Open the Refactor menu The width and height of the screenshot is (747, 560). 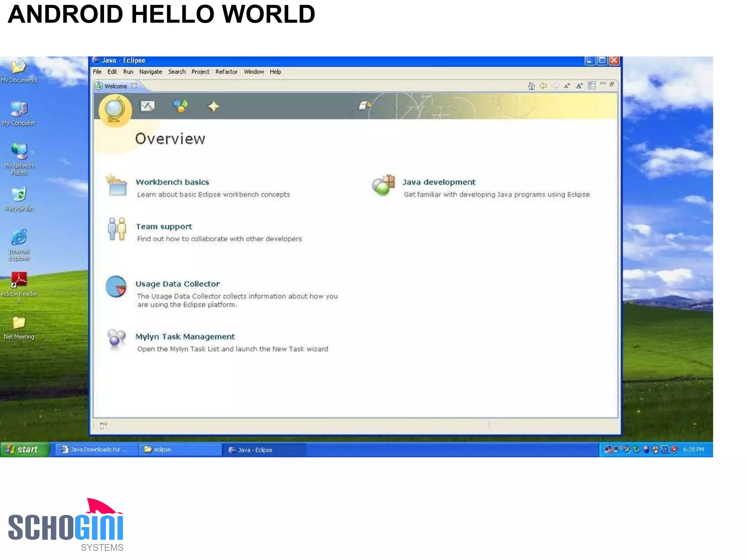click(227, 72)
